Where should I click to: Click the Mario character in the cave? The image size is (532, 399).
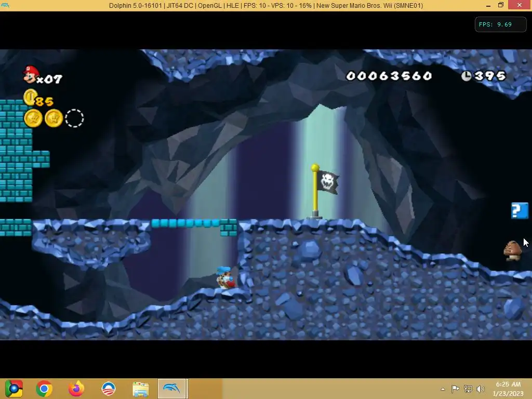click(x=225, y=277)
